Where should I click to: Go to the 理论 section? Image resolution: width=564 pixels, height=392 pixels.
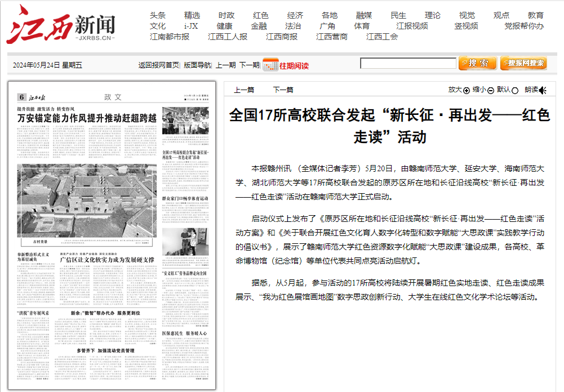(x=433, y=15)
